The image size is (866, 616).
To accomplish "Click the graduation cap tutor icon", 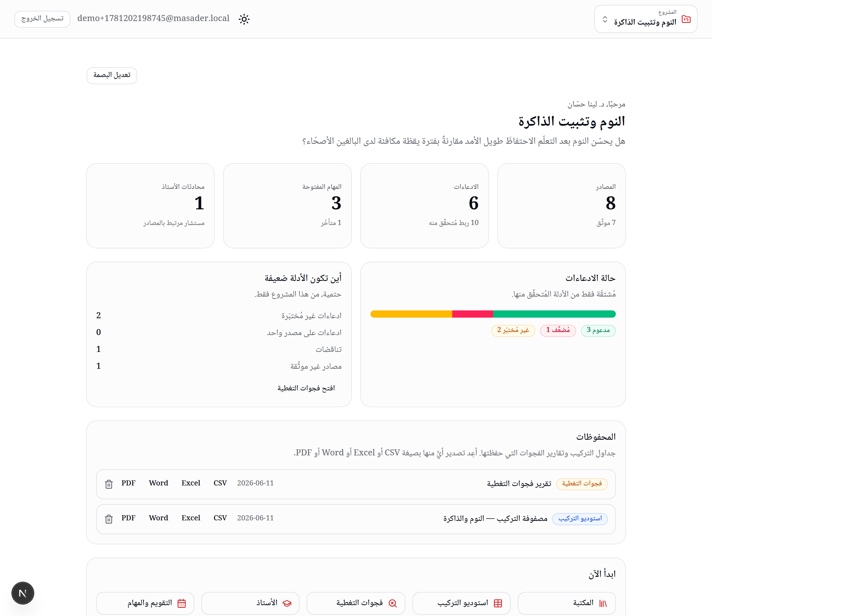I will pyautogui.click(x=287, y=603).
